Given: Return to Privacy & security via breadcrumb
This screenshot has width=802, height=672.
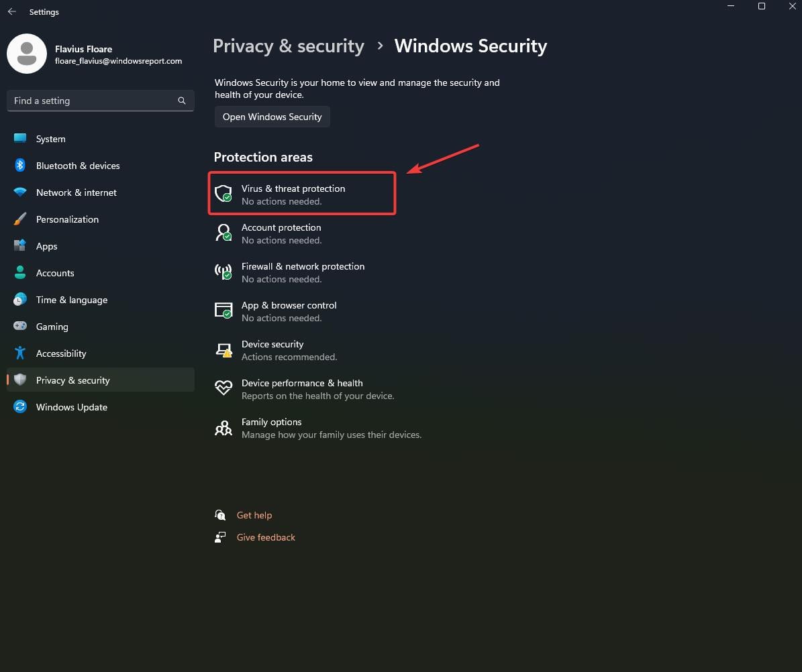Looking at the screenshot, I should click(x=288, y=46).
